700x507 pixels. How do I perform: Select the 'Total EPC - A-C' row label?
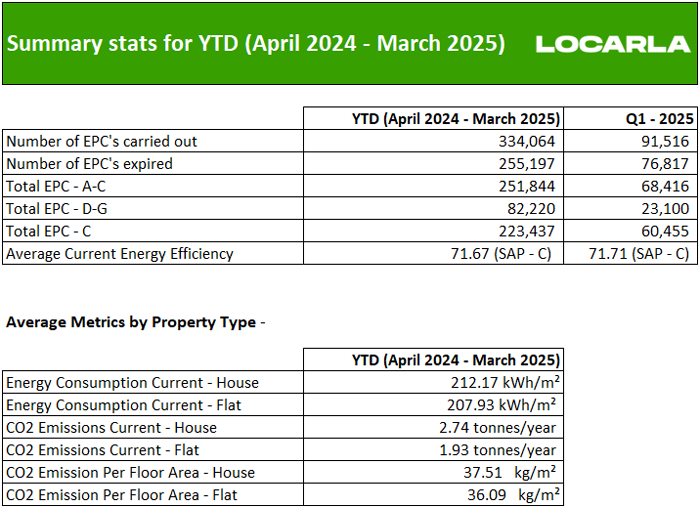coord(56,186)
